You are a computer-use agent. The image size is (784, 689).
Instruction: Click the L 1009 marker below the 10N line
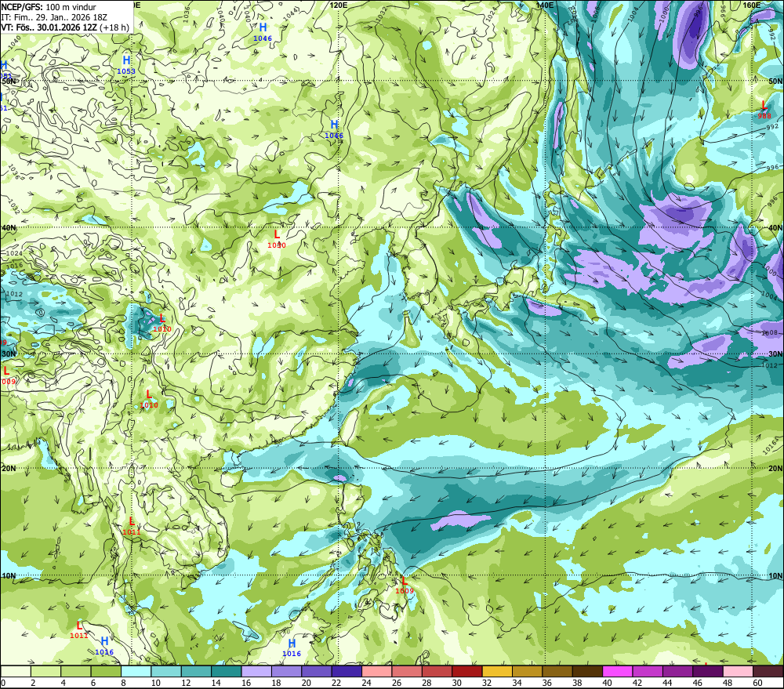tap(405, 585)
